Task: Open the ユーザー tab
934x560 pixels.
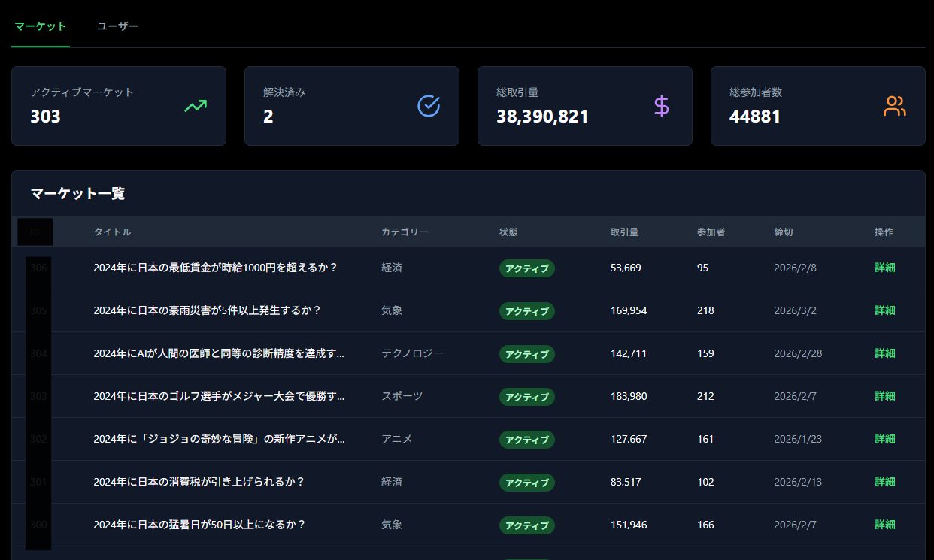Action: point(118,26)
